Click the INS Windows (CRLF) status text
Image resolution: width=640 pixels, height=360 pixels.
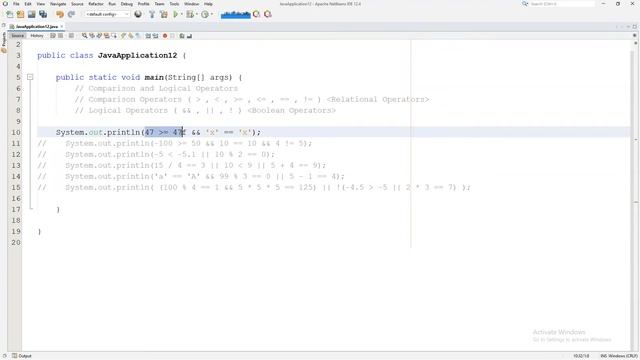[x=618, y=356]
